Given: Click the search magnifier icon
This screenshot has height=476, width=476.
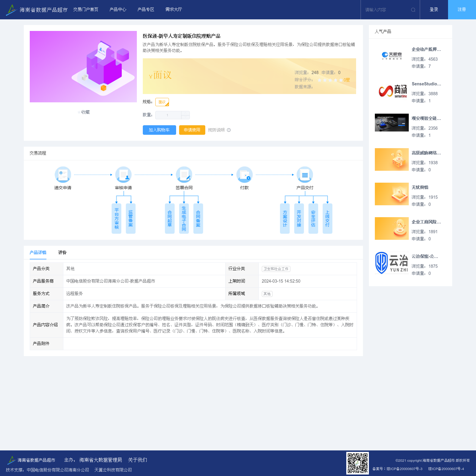Looking at the screenshot, I should tap(413, 10).
